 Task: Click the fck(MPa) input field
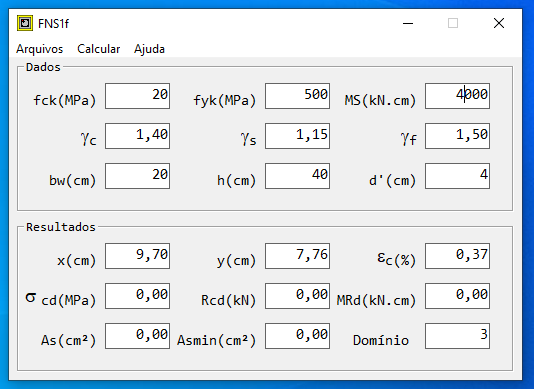click(x=138, y=96)
